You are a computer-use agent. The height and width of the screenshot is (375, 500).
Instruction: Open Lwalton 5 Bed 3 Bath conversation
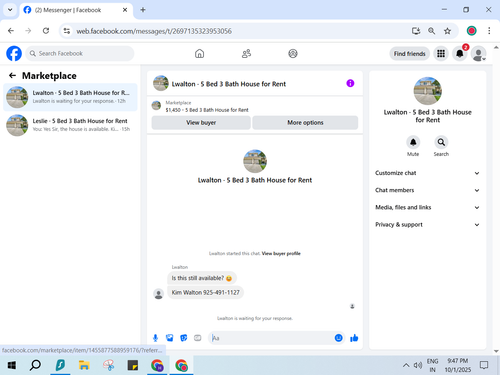click(70, 97)
